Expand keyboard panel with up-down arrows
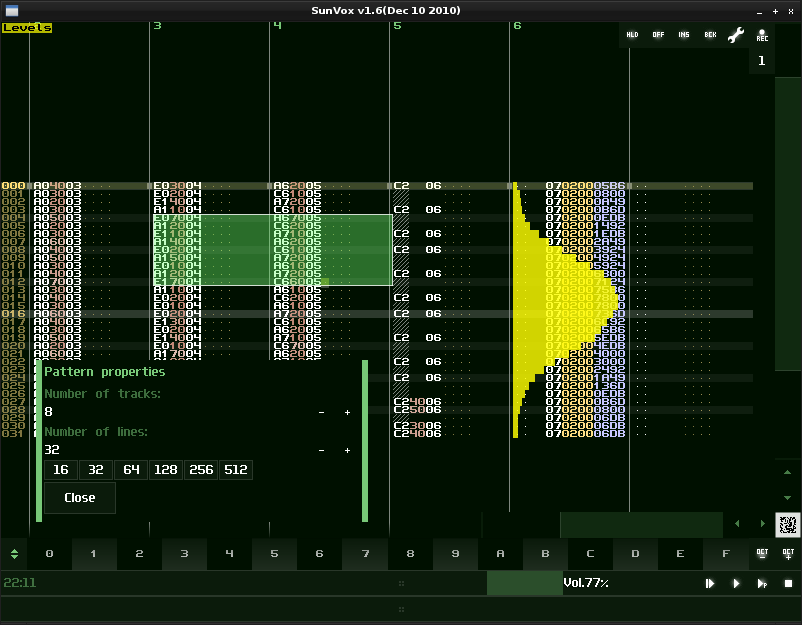The width and height of the screenshot is (802, 625). (x=14, y=554)
